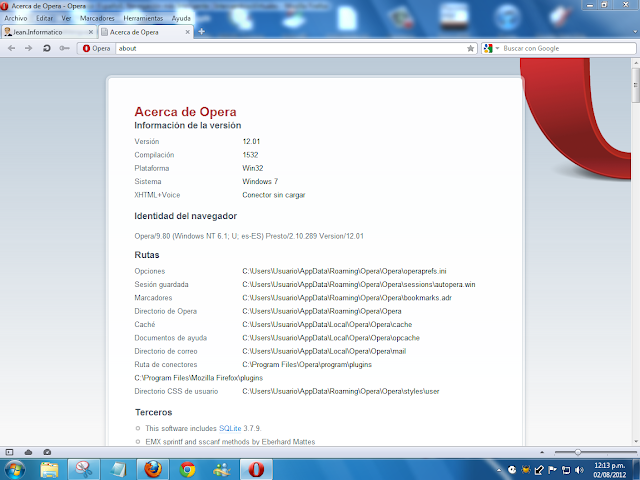Select the Windows 7 system value
This screenshot has height=480, width=640.
click(260, 181)
